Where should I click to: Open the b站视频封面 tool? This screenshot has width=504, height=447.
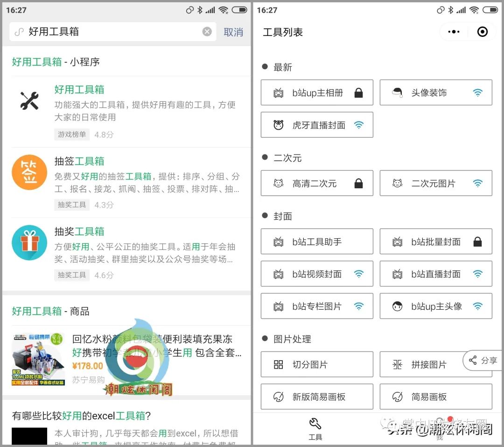(x=317, y=274)
